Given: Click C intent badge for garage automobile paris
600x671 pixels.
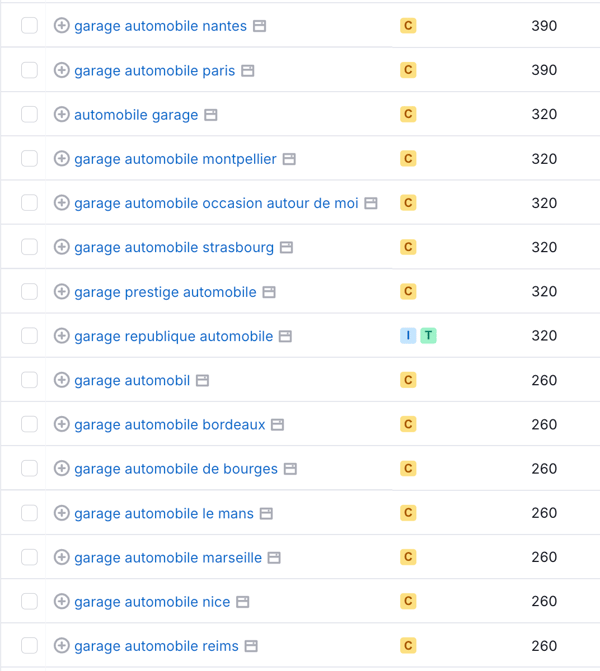Looking at the screenshot, I should 408,70.
